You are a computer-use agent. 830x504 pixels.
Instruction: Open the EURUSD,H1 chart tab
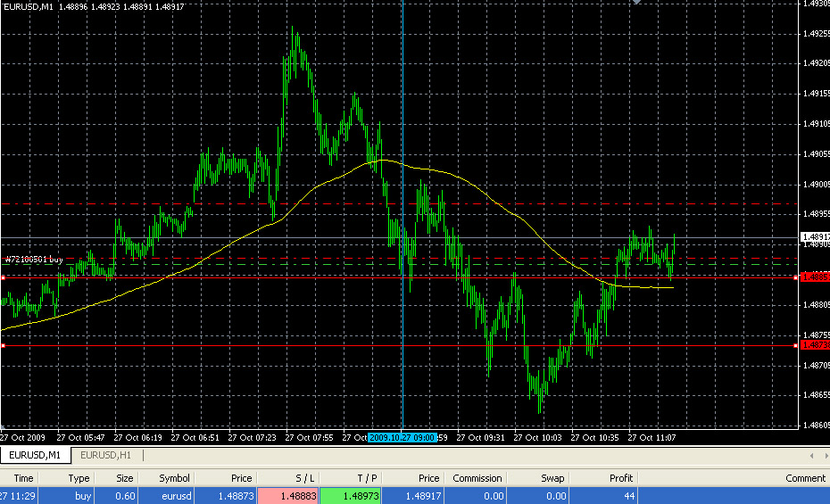(105, 455)
